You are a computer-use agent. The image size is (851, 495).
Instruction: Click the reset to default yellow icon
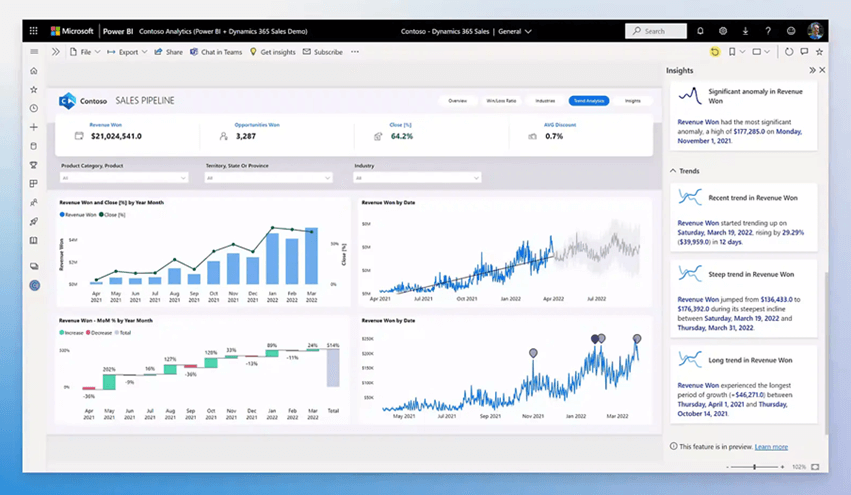(x=715, y=52)
